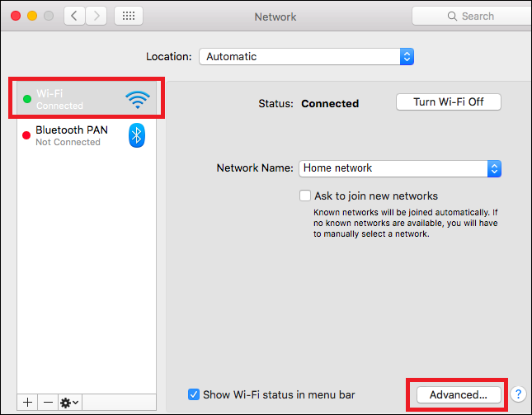Go back with the left arrow
This screenshot has height=415, width=532.
tap(74, 16)
